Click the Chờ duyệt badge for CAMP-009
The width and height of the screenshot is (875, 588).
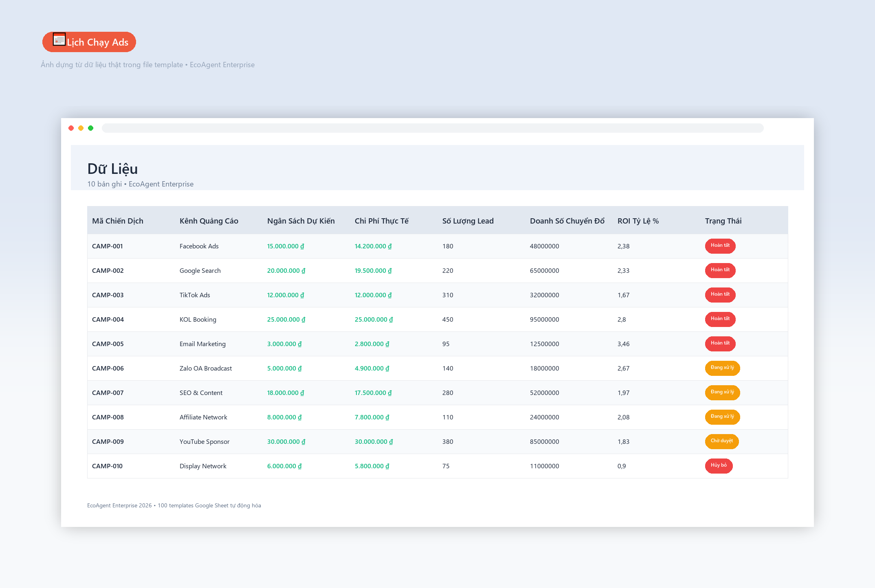pyautogui.click(x=722, y=441)
